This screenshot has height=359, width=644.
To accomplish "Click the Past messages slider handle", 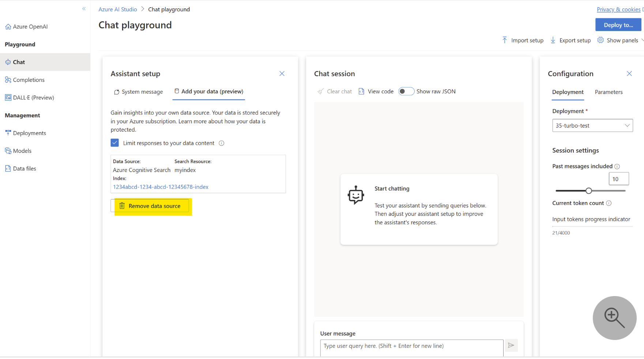I will (x=589, y=191).
